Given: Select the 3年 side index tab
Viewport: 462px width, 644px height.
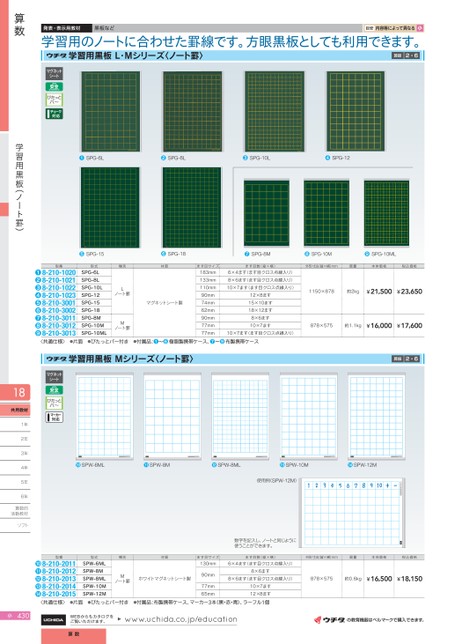Looking at the screenshot, I should (x=15, y=453).
